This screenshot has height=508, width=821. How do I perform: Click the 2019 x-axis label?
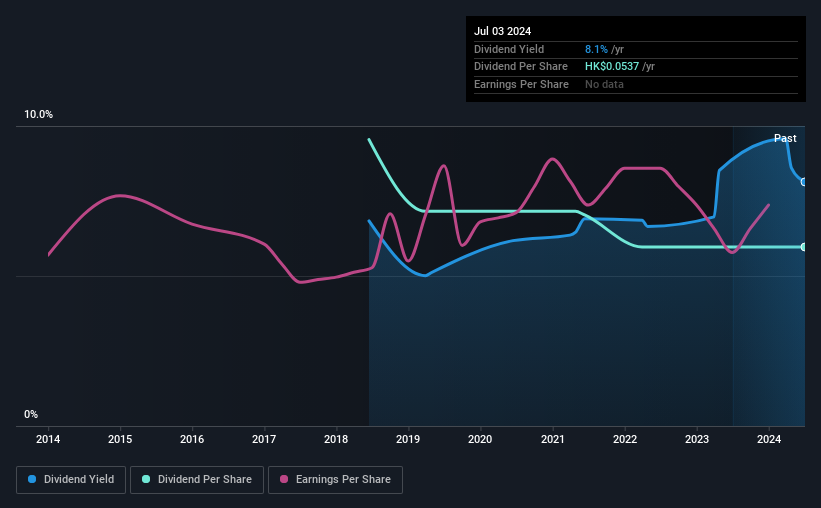[x=408, y=439]
